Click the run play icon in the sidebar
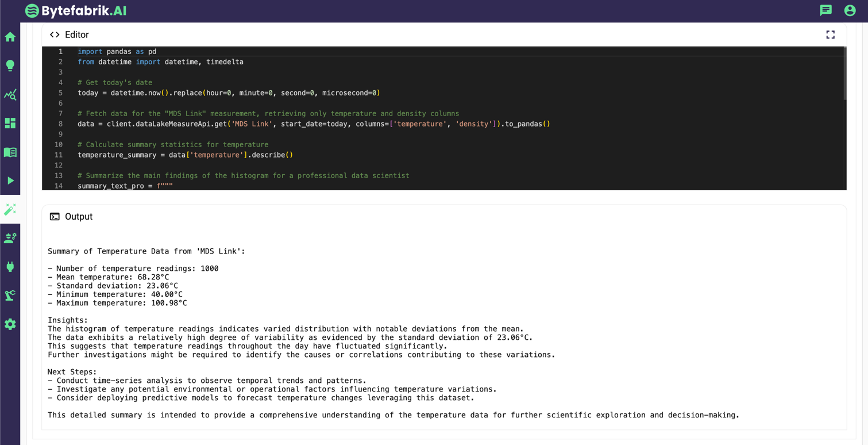Viewport: 868px width, 445px height. coord(10,181)
